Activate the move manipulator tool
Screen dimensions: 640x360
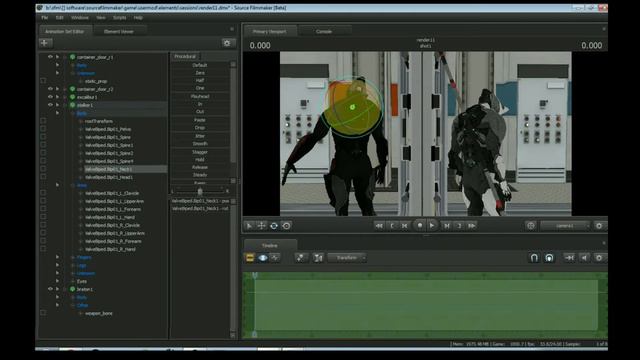point(262,226)
